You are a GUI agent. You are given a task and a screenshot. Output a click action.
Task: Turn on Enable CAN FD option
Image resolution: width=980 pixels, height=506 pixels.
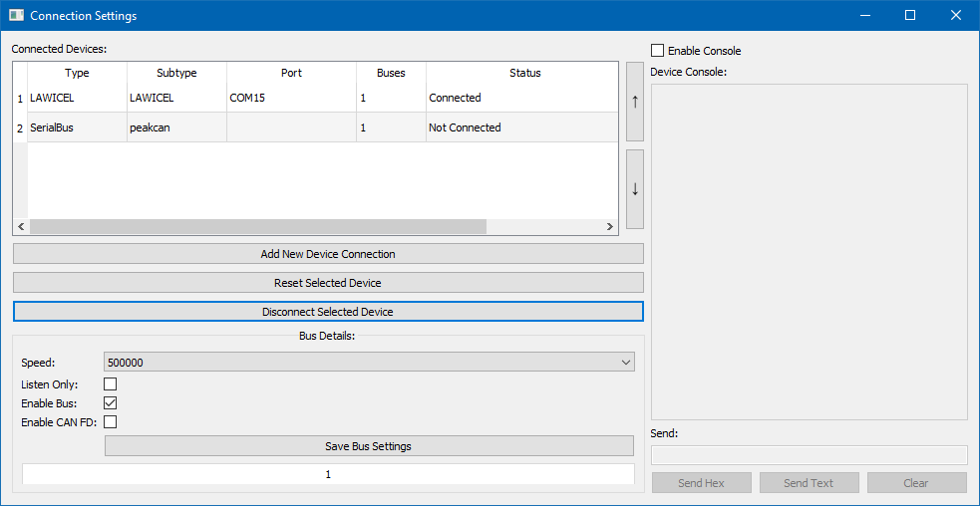111,422
